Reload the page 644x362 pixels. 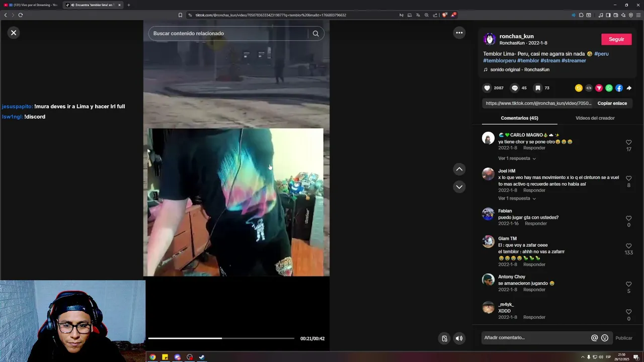pos(21,15)
